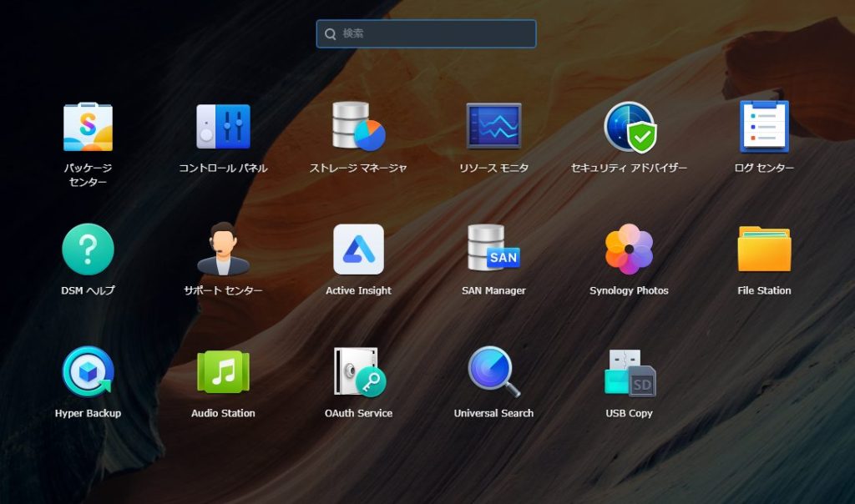855x504 pixels.
Task: Open the コントロール パネル icon
Action: tap(223, 127)
